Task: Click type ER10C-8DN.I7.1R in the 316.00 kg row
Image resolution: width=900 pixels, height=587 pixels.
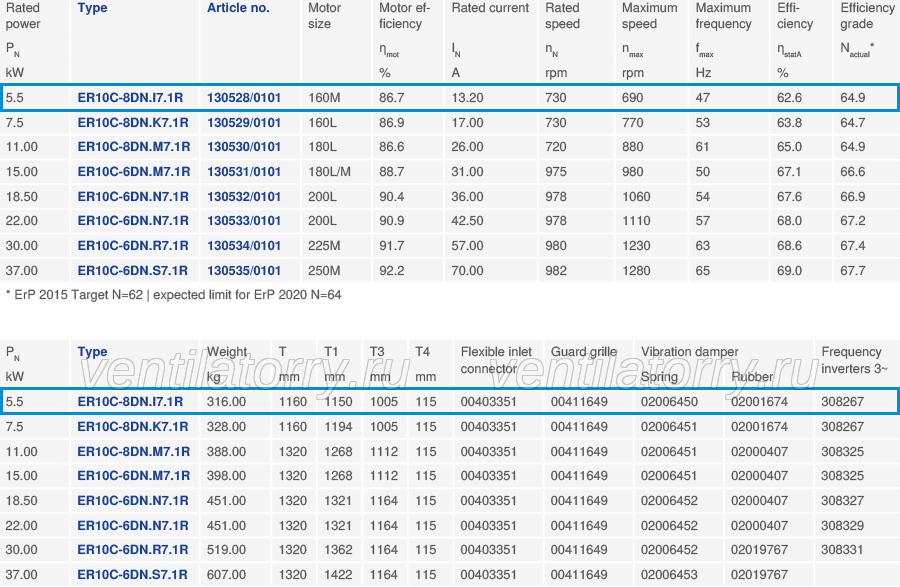Action: [130, 402]
